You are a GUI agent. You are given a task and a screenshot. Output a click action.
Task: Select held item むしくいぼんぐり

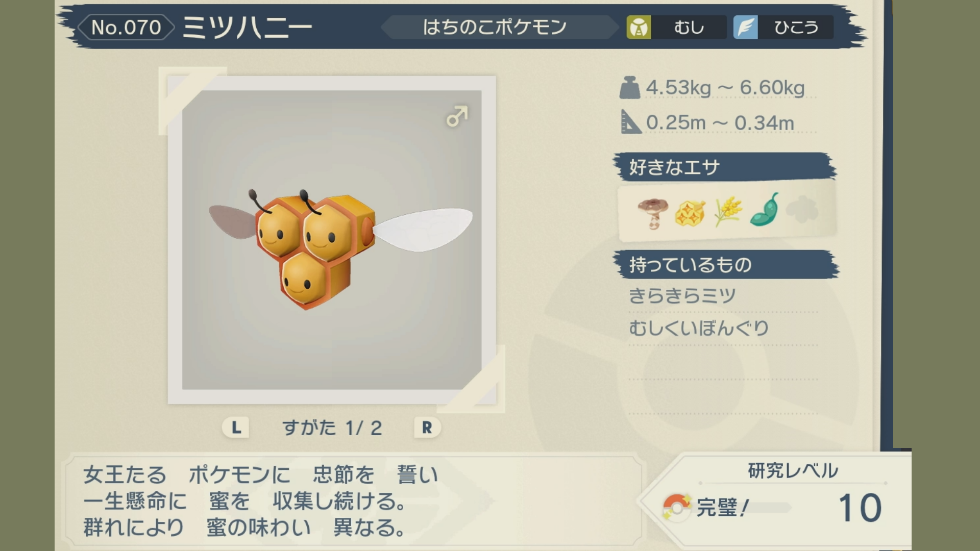tap(699, 328)
